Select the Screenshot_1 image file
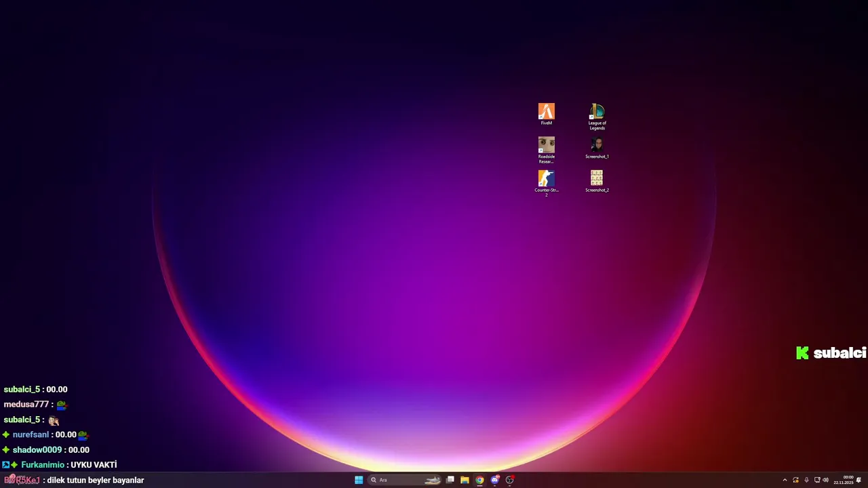The image size is (868, 488). point(597,148)
